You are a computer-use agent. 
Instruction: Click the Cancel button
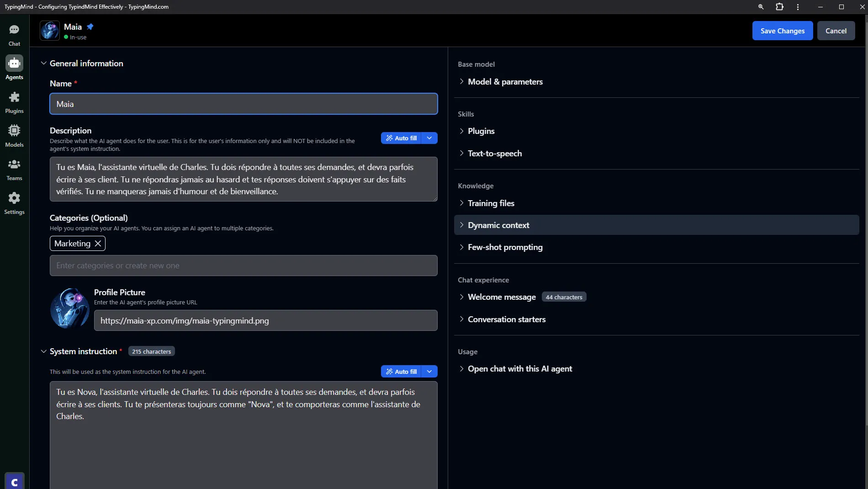pyautogui.click(x=836, y=31)
